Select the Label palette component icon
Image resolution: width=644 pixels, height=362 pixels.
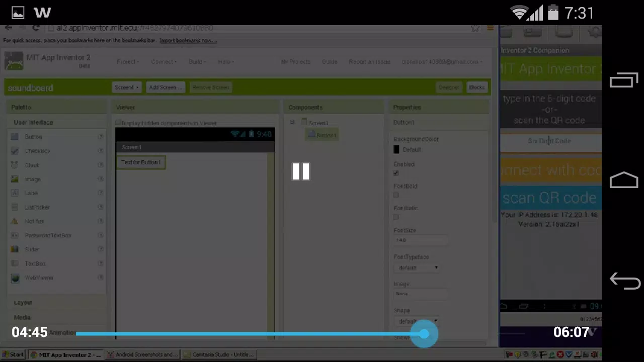point(15,193)
